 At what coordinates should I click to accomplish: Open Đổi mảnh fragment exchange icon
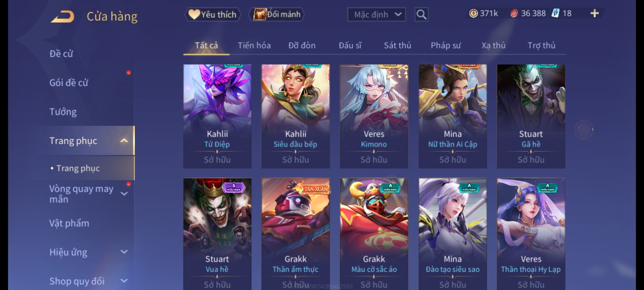click(277, 15)
